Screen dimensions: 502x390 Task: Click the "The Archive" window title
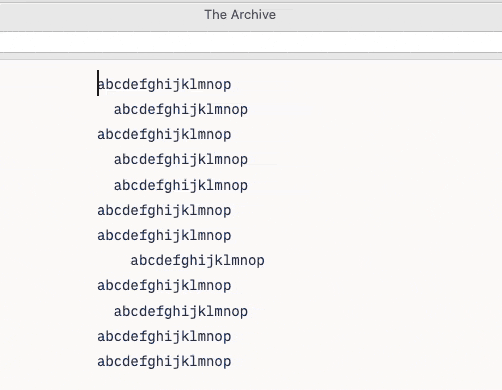pyautogui.click(x=240, y=15)
